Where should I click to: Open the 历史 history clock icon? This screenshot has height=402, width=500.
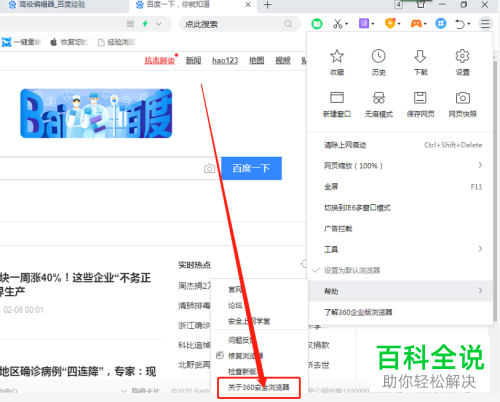pyautogui.click(x=379, y=56)
